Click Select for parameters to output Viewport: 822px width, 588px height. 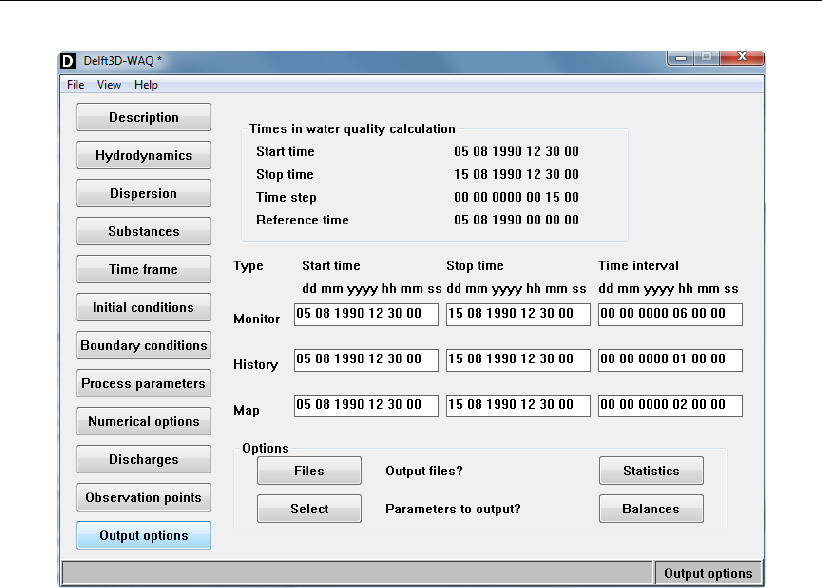309,508
